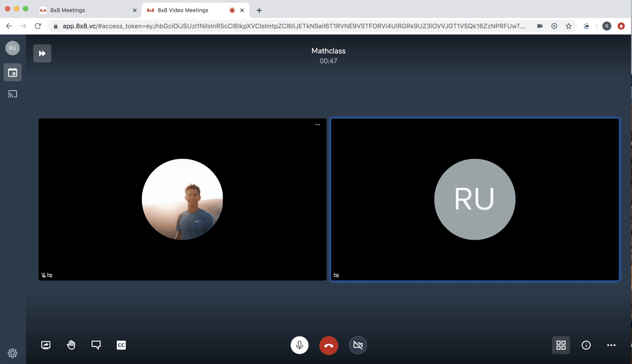Click the share screen icon
This screenshot has height=364, width=632.
click(46, 345)
